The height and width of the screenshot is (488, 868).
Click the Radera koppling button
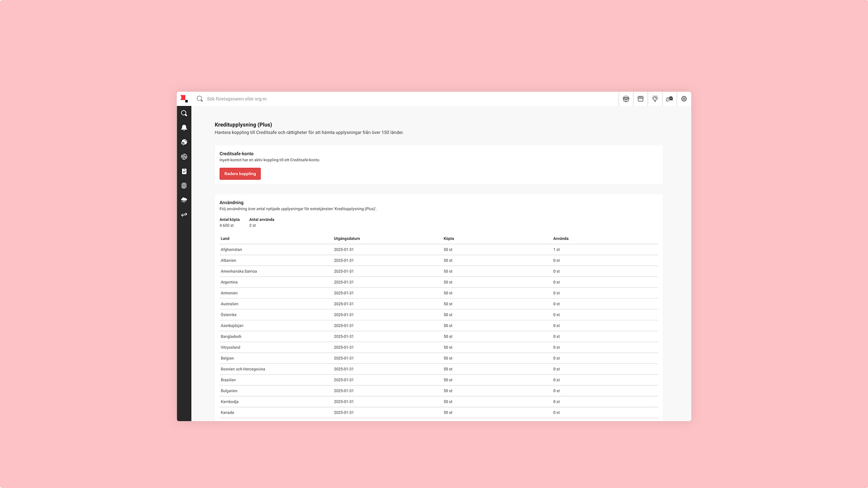coord(240,174)
